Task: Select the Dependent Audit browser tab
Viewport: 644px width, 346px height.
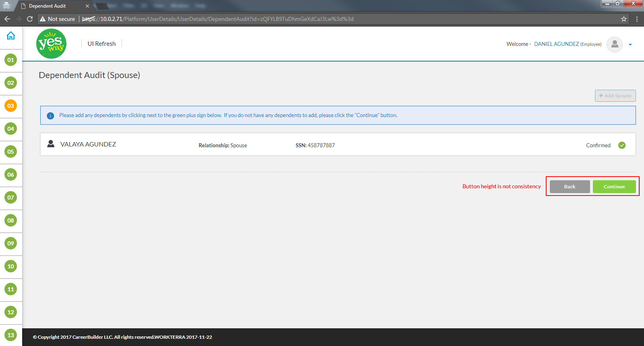Action: (52, 6)
